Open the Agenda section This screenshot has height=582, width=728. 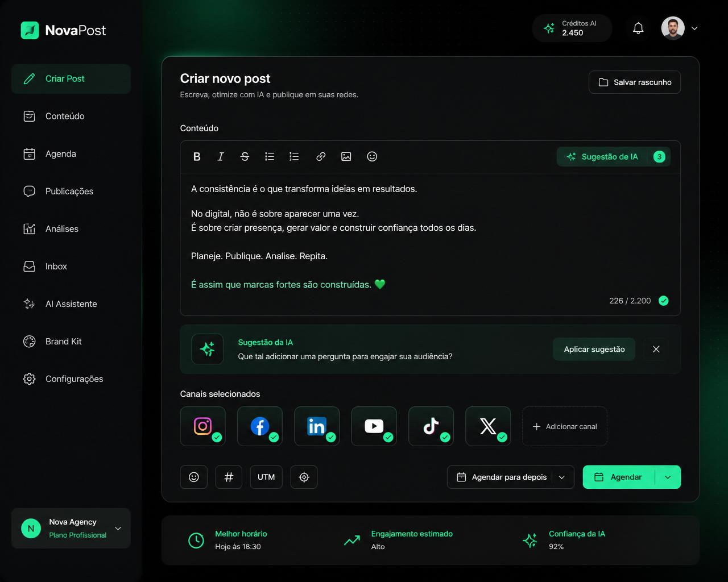pos(71,153)
